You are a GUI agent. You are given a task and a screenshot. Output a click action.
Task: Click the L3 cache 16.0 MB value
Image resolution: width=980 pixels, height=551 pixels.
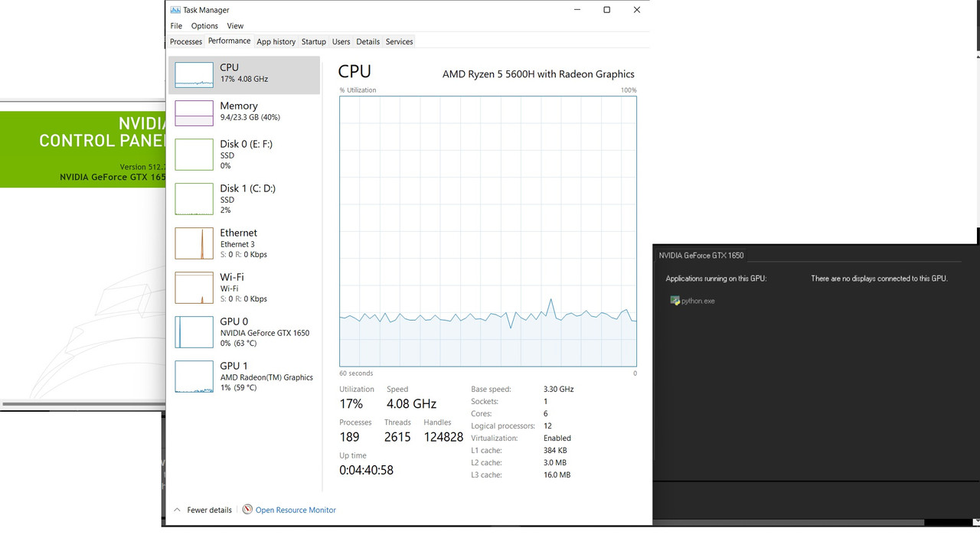pos(557,474)
